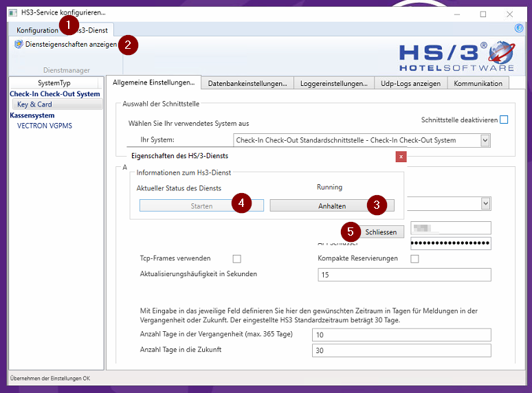Screen dimensions: 532x393
Task: Open the Ihr System dropdown
Action: pos(485,140)
